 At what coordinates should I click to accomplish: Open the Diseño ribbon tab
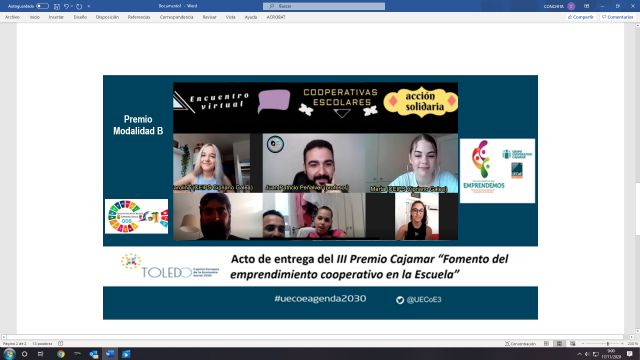coord(80,17)
